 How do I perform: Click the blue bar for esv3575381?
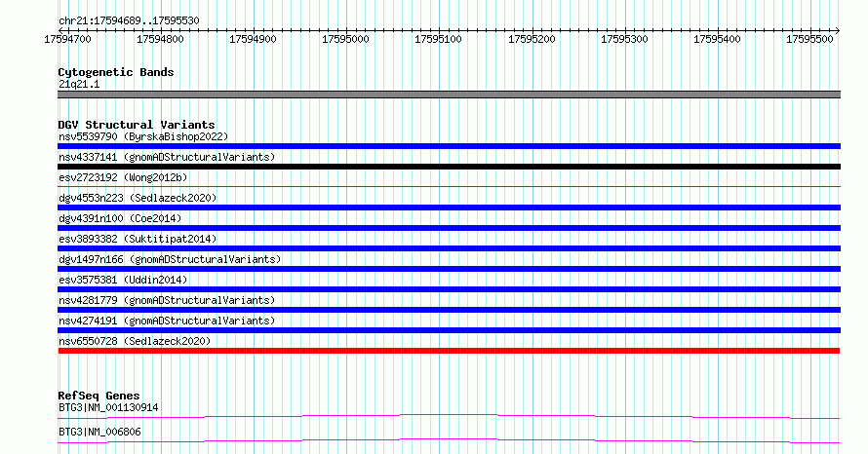(x=449, y=289)
